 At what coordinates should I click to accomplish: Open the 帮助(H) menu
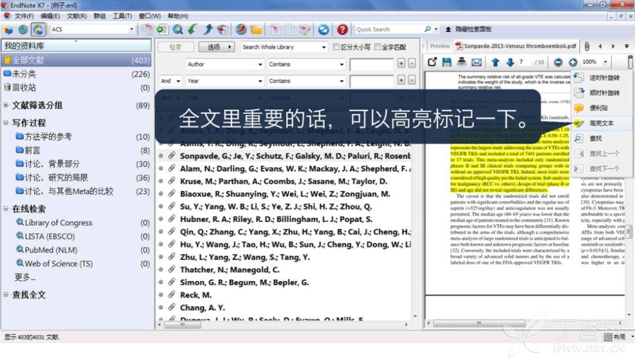[178, 16]
